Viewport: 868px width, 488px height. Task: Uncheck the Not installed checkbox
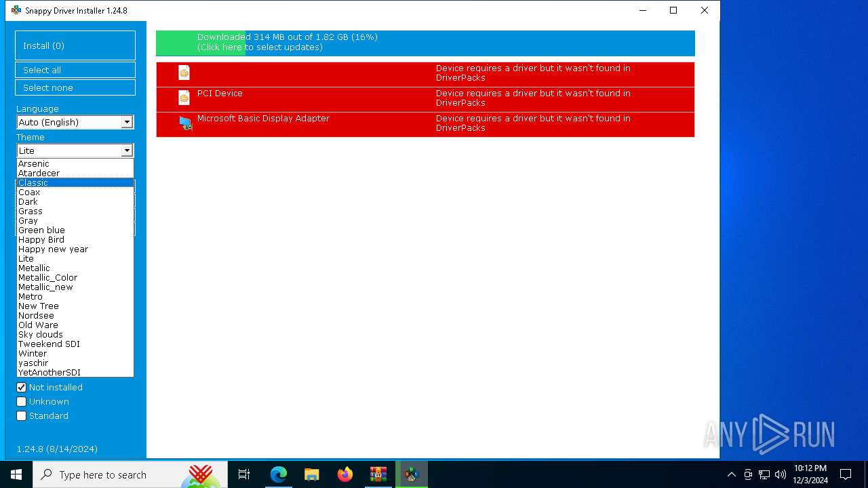(x=22, y=388)
